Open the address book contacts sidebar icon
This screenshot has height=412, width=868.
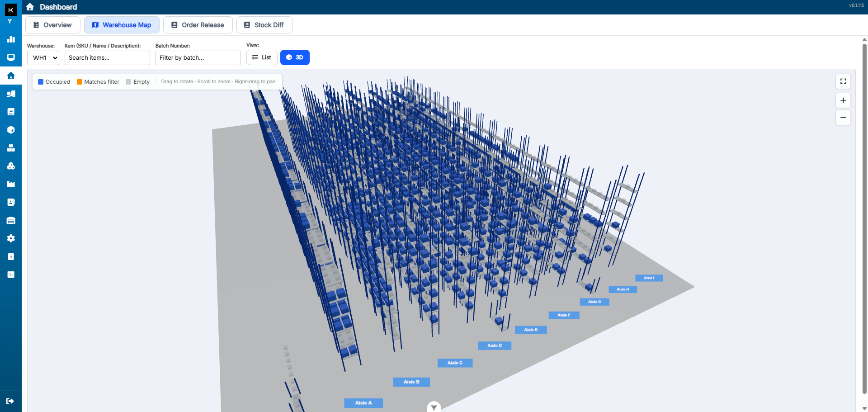11,202
